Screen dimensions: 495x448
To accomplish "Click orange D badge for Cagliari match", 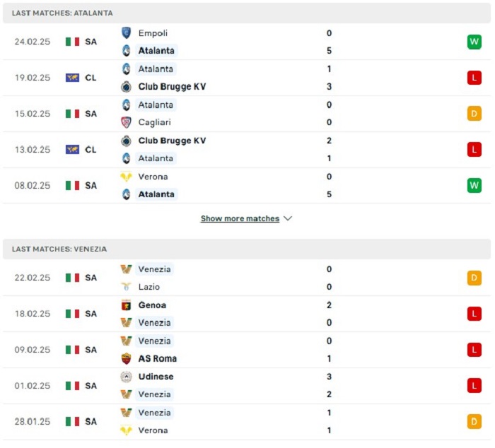I will (x=474, y=114).
